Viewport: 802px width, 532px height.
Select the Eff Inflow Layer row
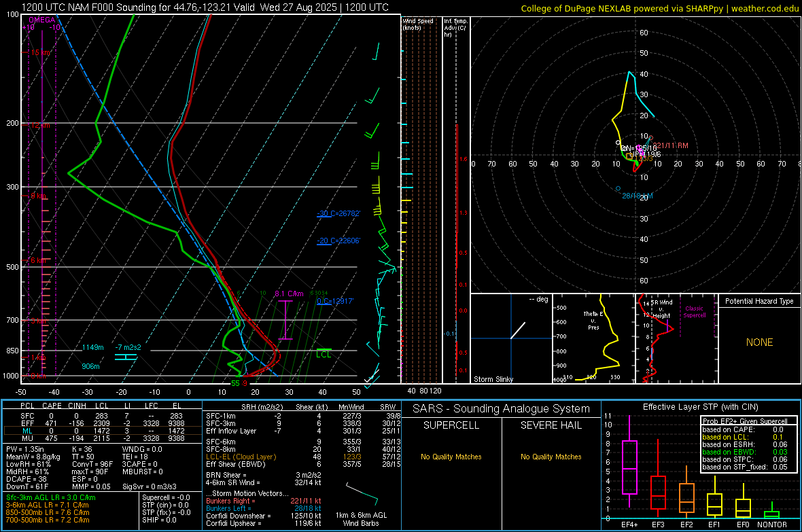(x=303, y=431)
